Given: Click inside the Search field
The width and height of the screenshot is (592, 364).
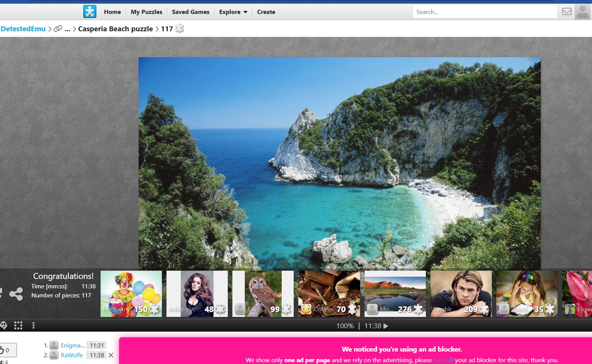Looking at the screenshot, I should click(484, 12).
